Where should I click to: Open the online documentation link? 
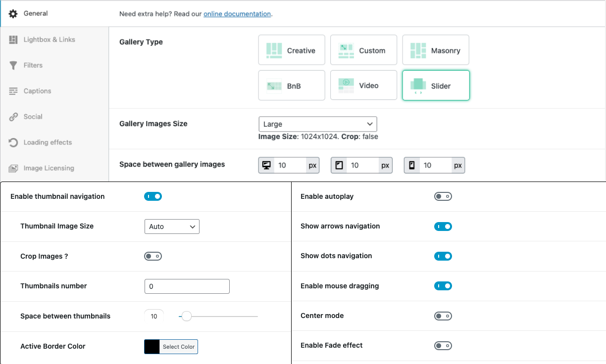[x=237, y=14]
